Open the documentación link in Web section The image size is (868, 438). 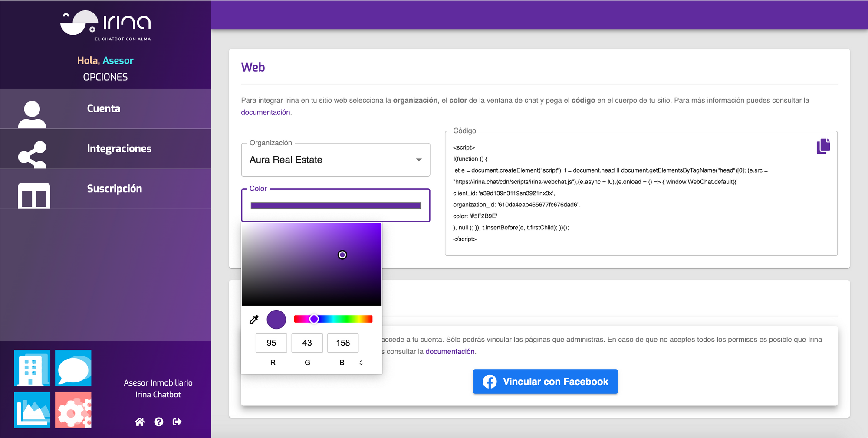tap(266, 112)
